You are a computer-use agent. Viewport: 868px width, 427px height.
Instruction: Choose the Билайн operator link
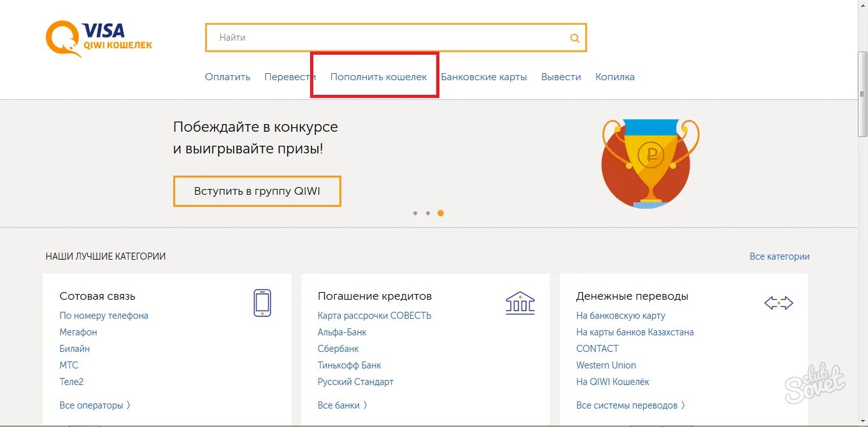pyautogui.click(x=75, y=349)
